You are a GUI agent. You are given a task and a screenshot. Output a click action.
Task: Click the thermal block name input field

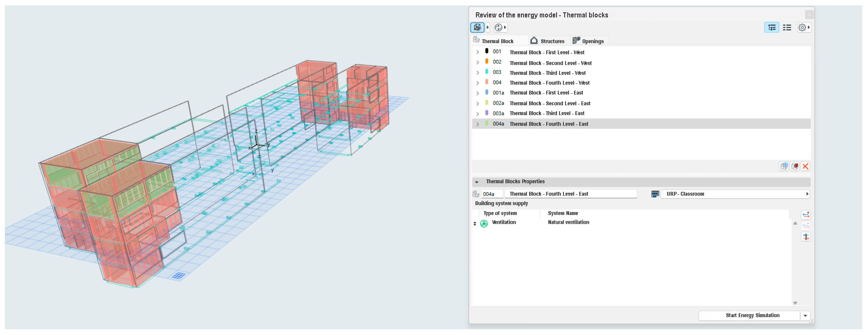coord(570,194)
